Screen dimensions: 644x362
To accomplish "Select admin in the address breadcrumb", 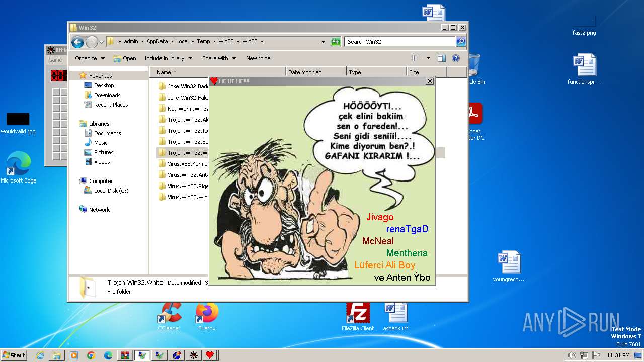I will [131, 42].
